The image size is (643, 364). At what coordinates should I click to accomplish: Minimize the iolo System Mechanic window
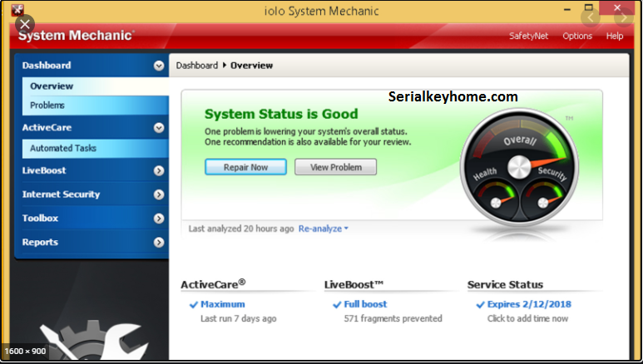(x=567, y=9)
